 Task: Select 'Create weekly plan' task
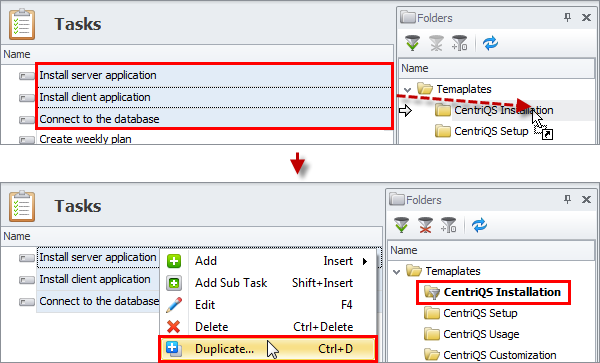pyautogui.click(x=85, y=139)
